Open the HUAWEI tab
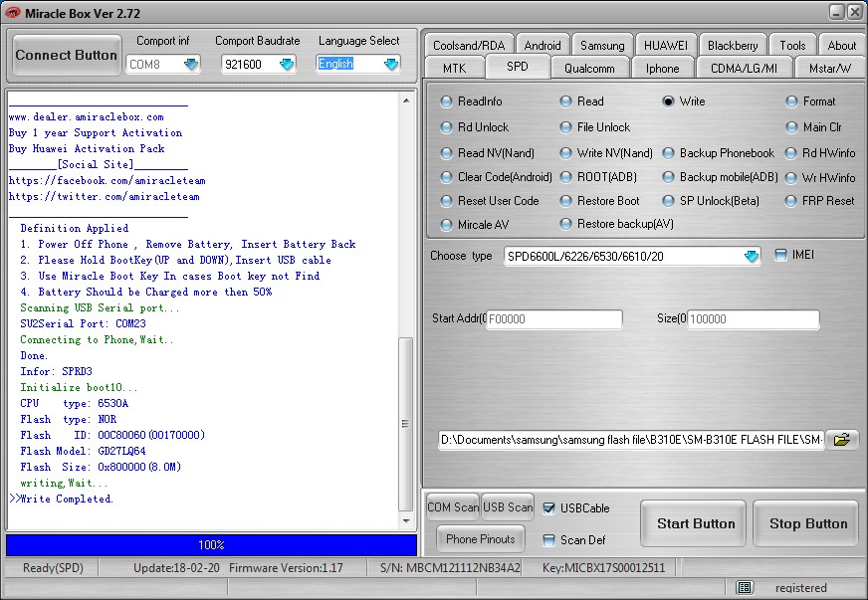The width and height of the screenshot is (868, 600). (665, 46)
